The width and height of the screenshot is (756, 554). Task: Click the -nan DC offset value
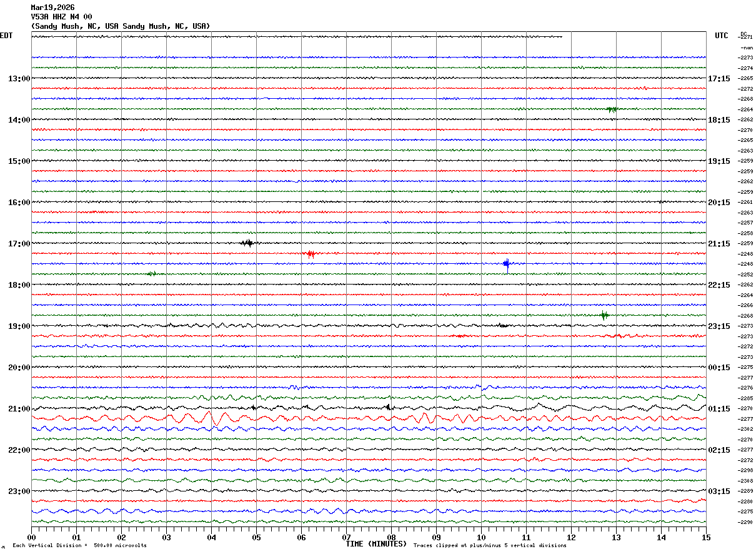(747, 48)
